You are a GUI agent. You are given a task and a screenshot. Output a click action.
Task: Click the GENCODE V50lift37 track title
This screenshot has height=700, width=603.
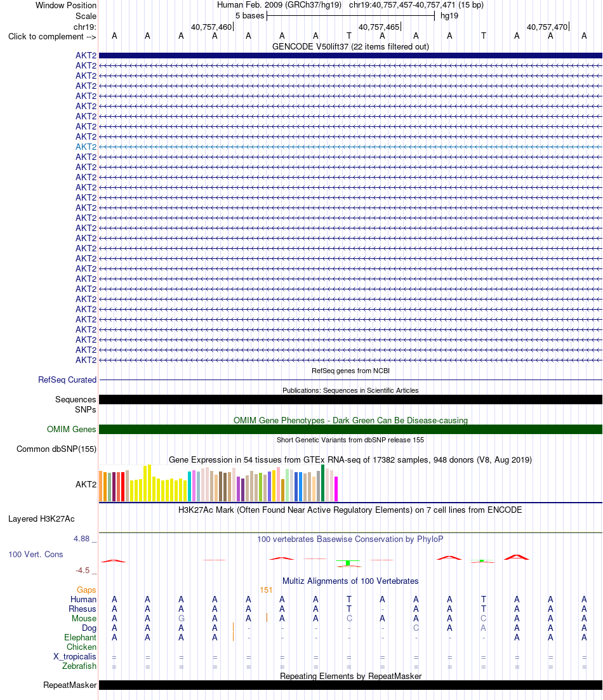click(x=350, y=47)
